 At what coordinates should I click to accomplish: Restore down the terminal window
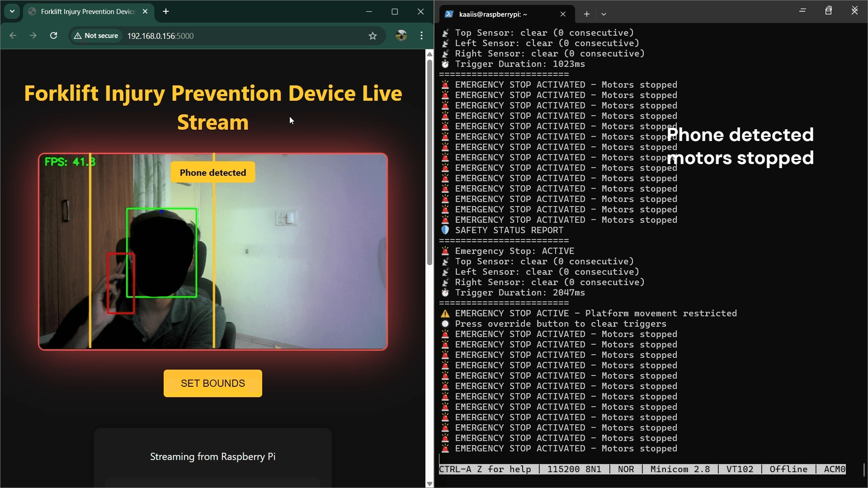click(x=828, y=10)
